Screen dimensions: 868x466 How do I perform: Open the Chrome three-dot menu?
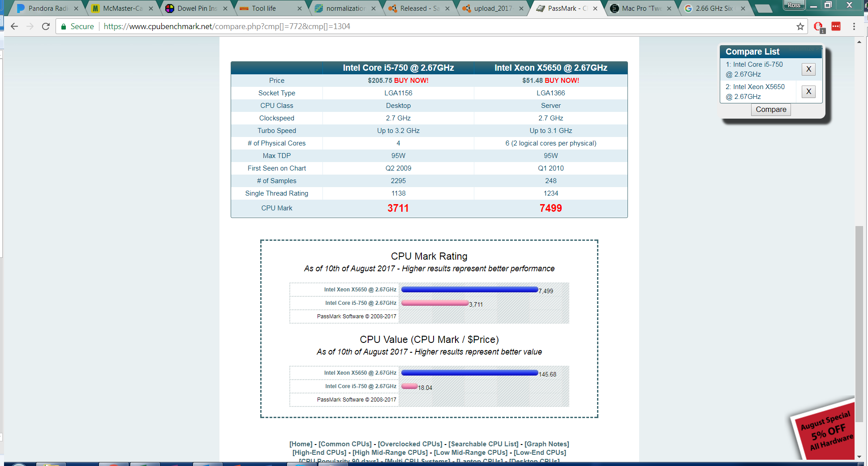pyautogui.click(x=854, y=26)
